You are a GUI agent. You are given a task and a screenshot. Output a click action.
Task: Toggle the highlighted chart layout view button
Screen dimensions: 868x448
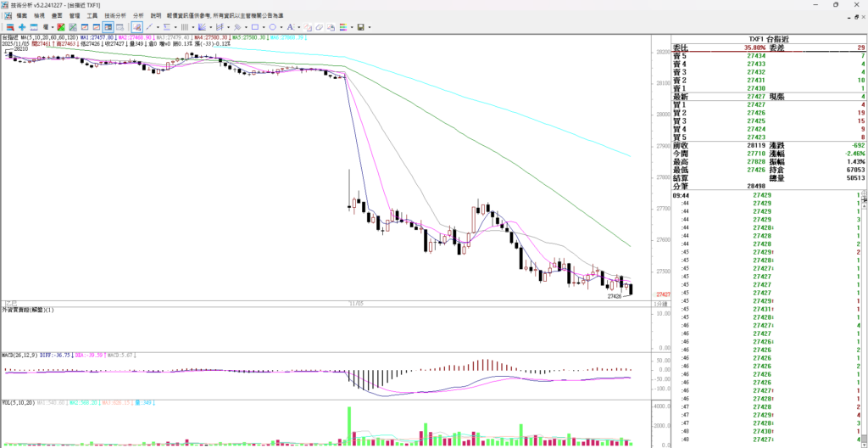(x=108, y=27)
